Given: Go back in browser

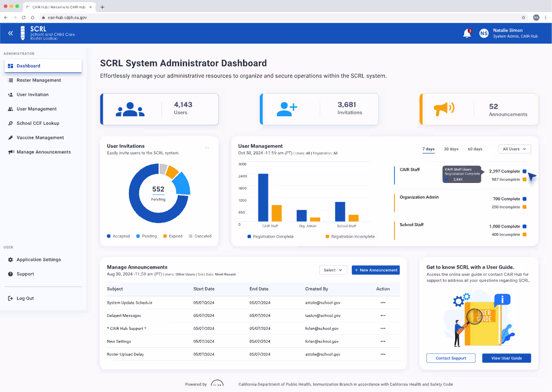Looking at the screenshot, I should pos(6,18).
